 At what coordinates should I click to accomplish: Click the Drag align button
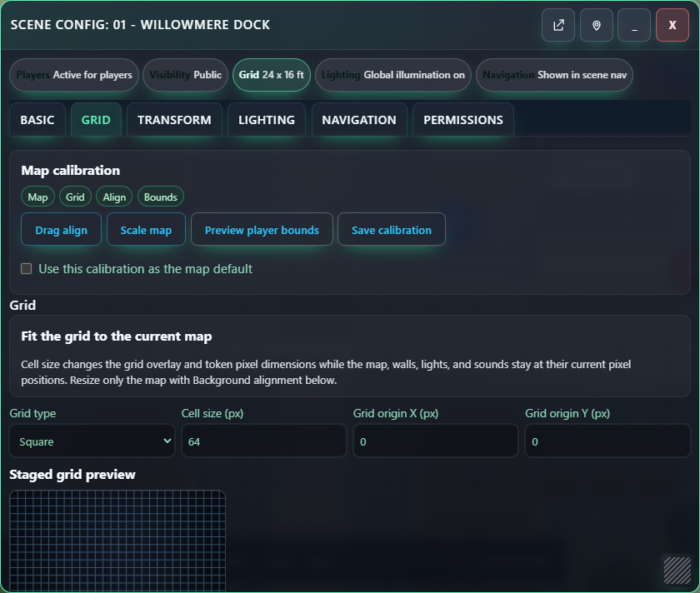[x=61, y=229]
